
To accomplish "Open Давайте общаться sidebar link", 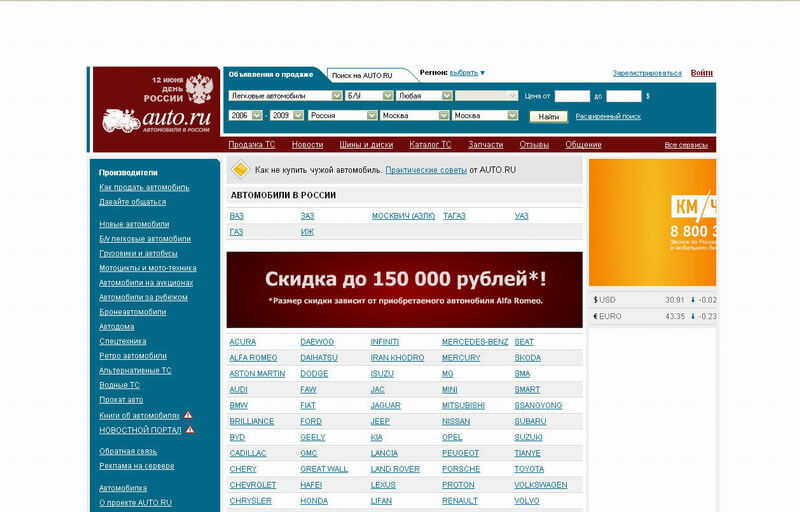I will tap(132, 201).
